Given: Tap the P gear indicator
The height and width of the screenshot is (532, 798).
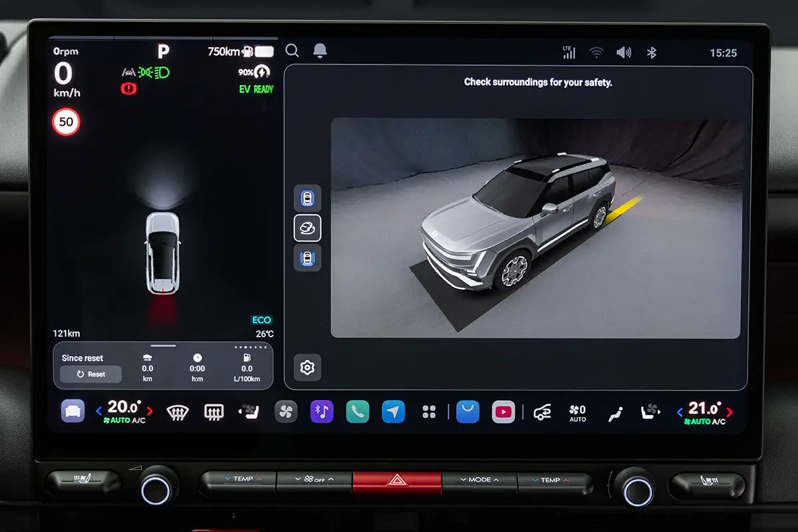Looking at the screenshot, I should pyautogui.click(x=163, y=51).
